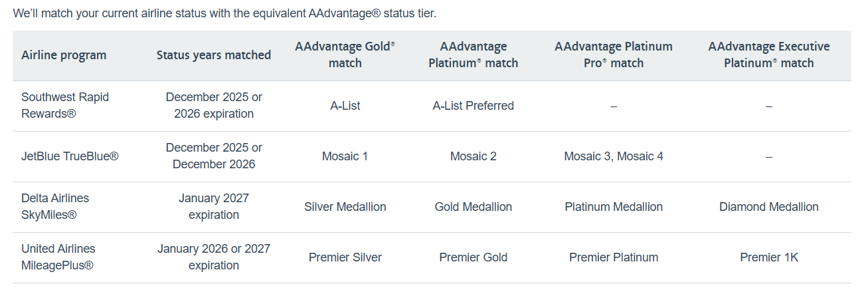This screenshot has height=294, width=868.
Task: Click the January 2027 expiration cell
Action: point(214,206)
